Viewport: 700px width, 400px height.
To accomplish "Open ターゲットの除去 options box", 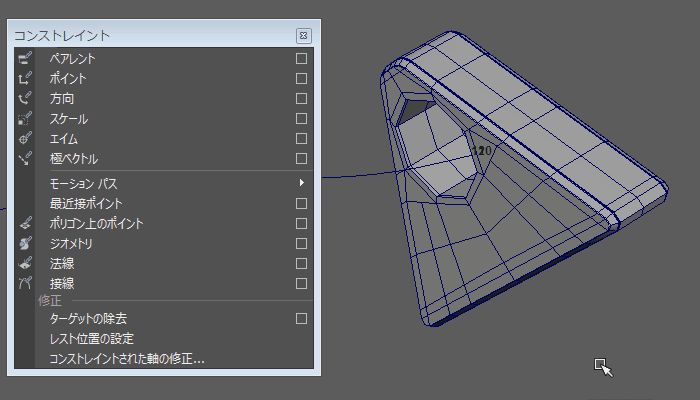I will click(x=301, y=318).
